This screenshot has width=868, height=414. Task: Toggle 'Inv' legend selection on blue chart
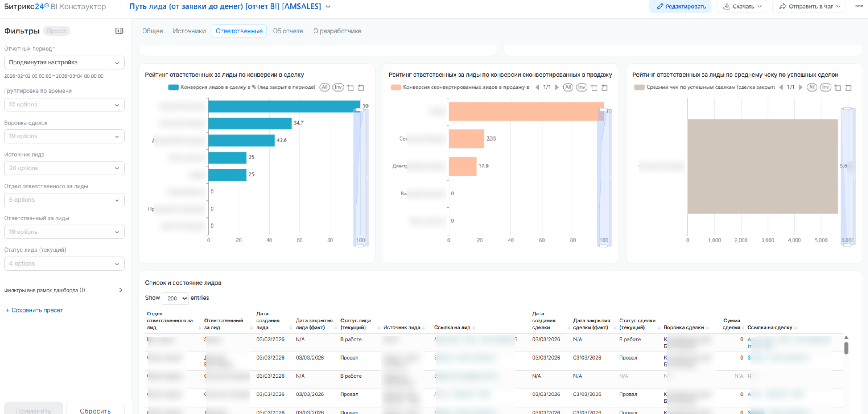(338, 87)
